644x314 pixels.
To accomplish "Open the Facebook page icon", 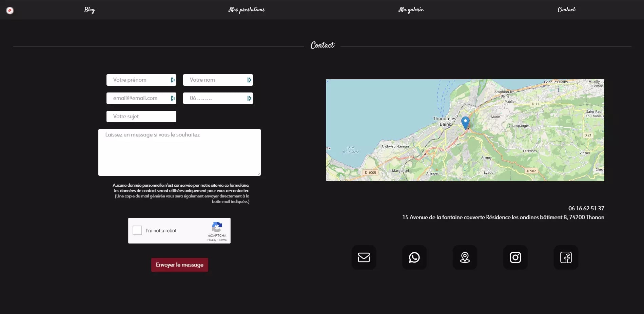I will point(566,257).
